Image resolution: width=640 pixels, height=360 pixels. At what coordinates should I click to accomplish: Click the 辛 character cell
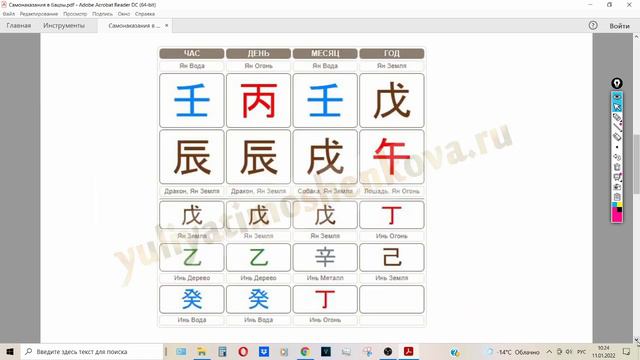pos(325,258)
